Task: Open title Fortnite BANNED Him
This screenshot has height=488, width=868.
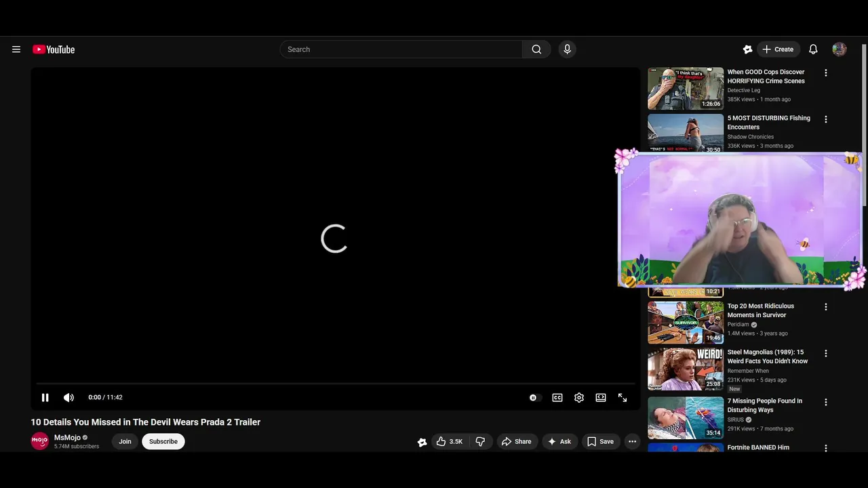Action: [x=758, y=448]
